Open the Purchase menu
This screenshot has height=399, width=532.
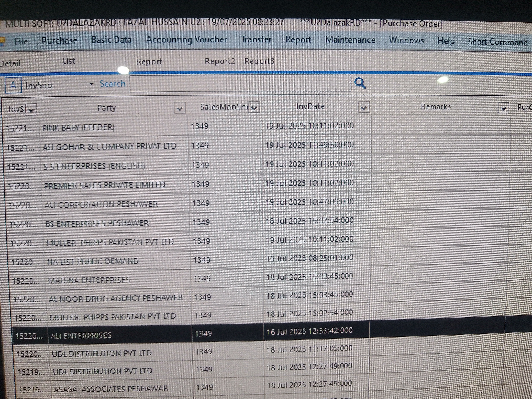pyautogui.click(x=60, y=40)
